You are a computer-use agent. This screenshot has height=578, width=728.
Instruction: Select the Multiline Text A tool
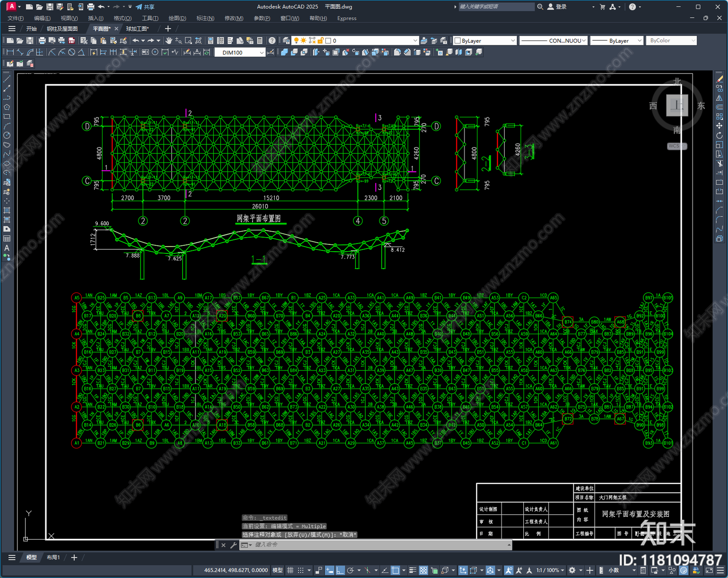coord(7,248)
